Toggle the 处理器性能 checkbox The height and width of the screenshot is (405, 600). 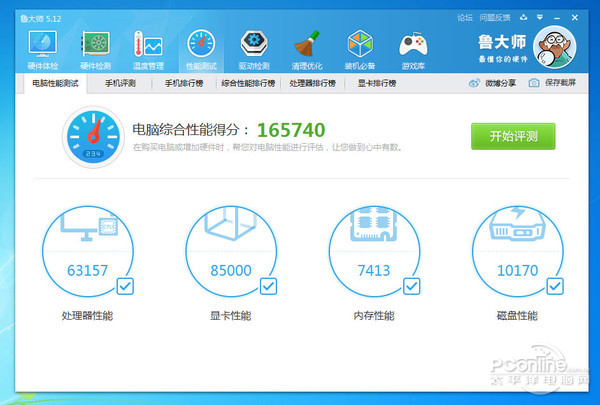(125, 286)
